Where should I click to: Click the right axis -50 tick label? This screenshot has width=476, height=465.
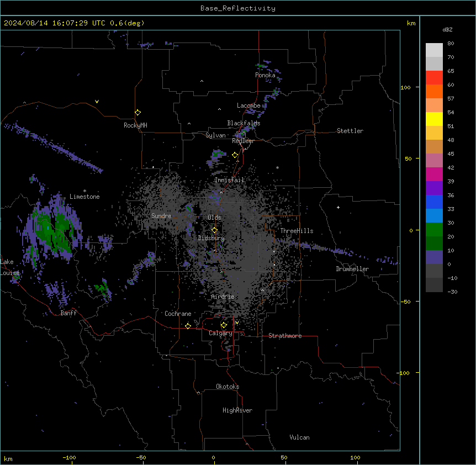pyautogui.click(x=405, y=302)
